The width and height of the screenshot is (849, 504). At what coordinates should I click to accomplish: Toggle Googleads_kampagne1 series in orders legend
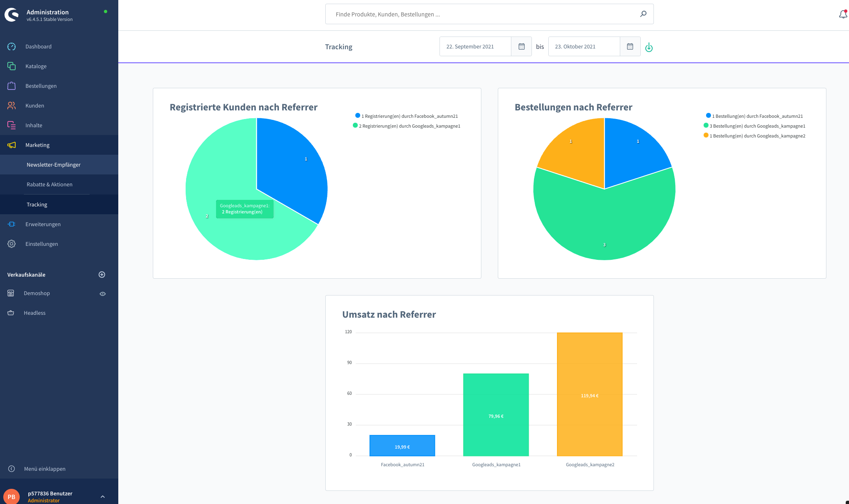pyautogui.click(x=754, y=126)
